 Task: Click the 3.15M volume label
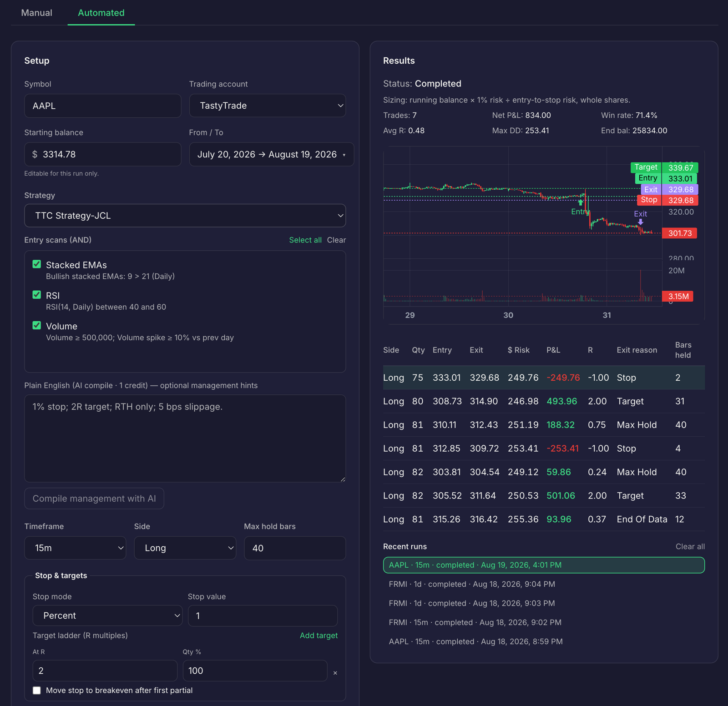pos(678,297)
